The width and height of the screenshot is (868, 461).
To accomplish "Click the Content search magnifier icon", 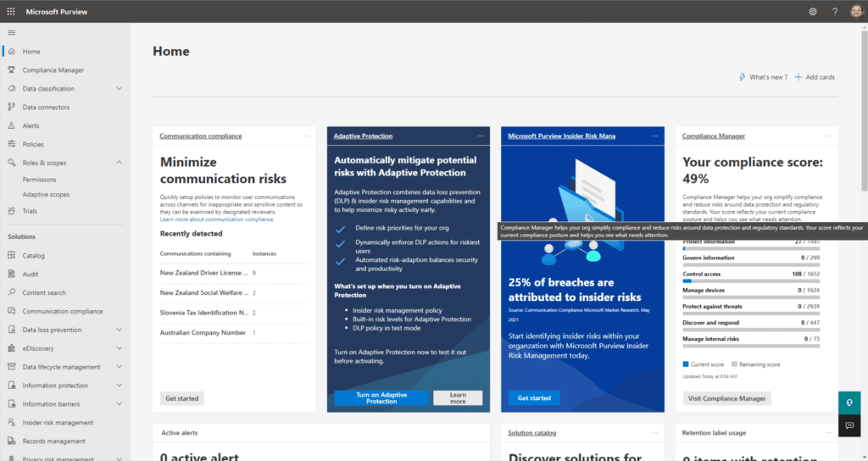I will (12, 292).
